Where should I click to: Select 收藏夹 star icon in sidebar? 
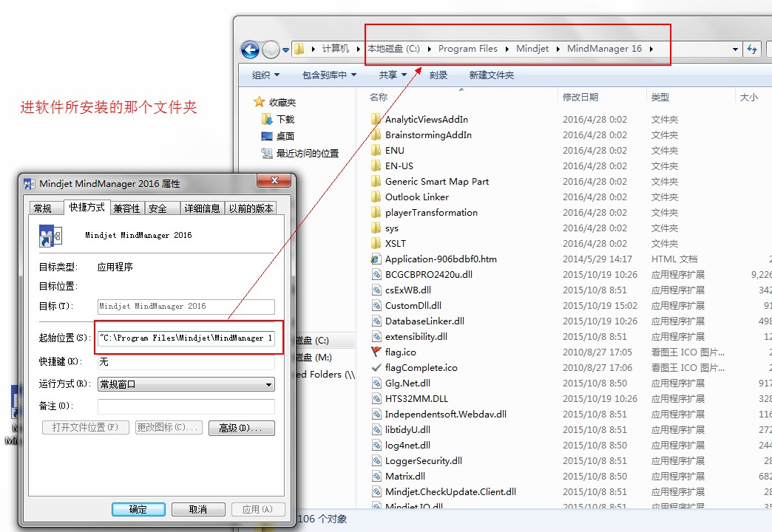pyautogui.click(x=260, y=102)
